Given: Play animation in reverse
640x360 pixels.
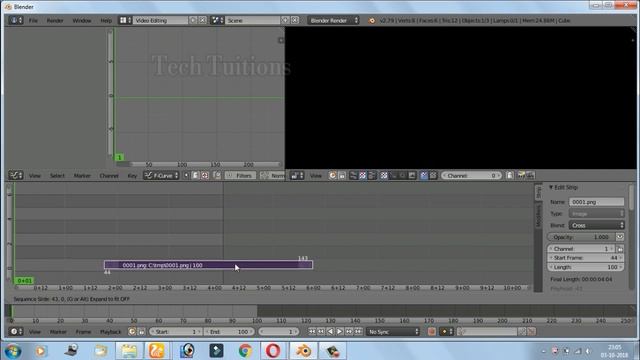Looking at the screenshot, I should coord(330,332).
